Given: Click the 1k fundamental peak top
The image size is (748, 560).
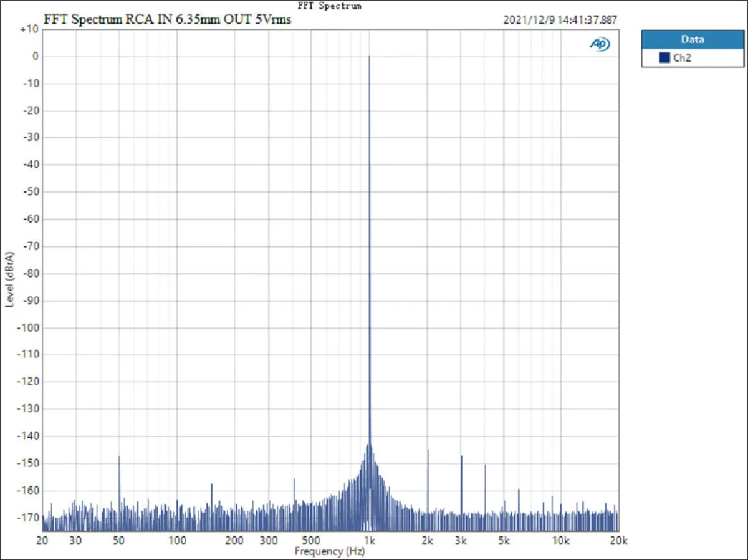Looking at the screenshot, I should tap(369, 56).
